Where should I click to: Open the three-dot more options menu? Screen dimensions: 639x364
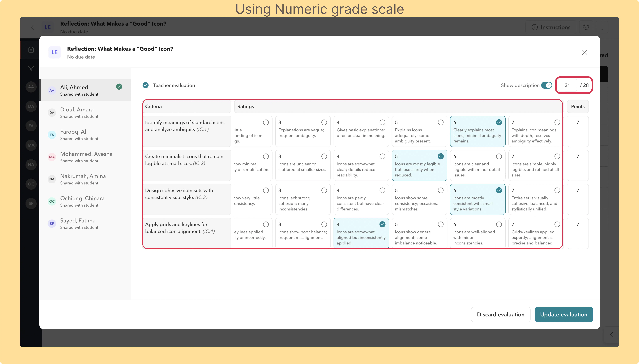(602, 27)
